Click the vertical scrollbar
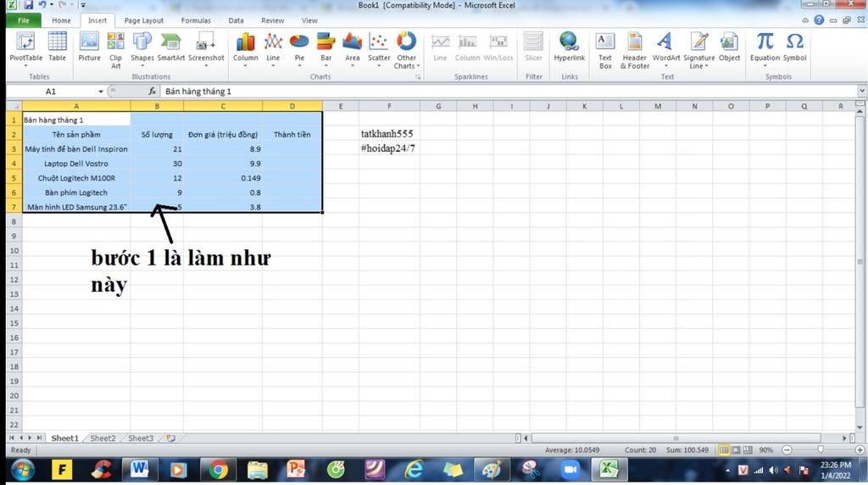 860,262
